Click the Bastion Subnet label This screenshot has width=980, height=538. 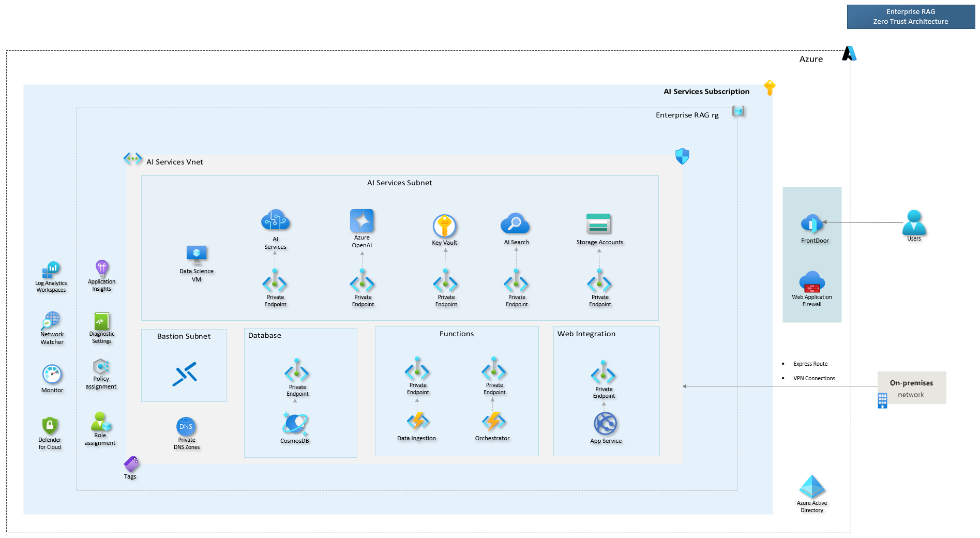pos(184,336)
